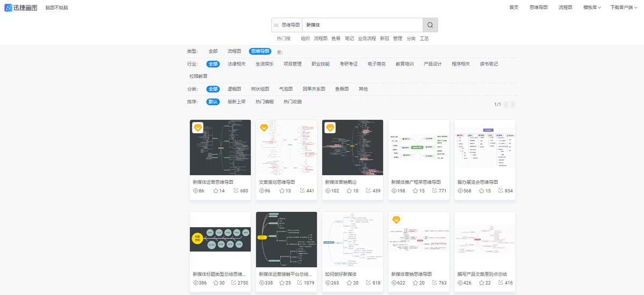Viewport: 644px width, 295px height.
Task: Select 流程图 in the 类型 filter row
Action: (235, 51)
